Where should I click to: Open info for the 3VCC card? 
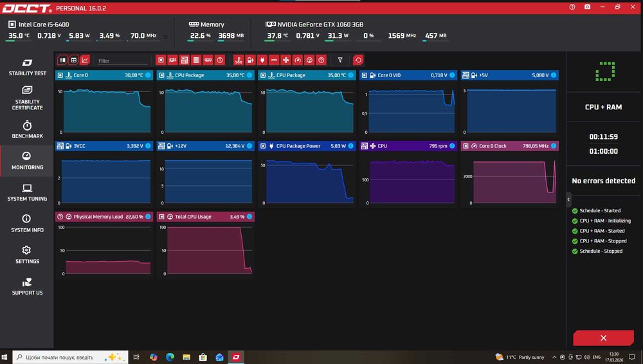(x=148, y=146)
